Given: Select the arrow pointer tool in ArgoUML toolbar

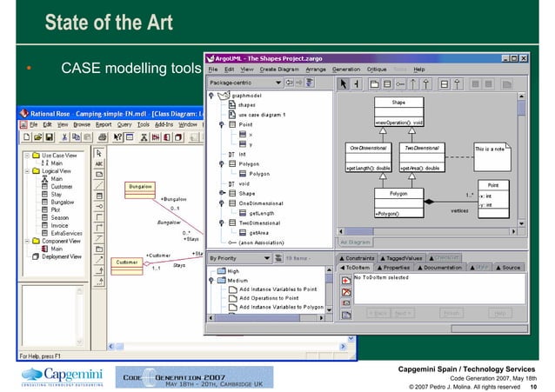Looking at the screenshot, I should pos(343,84).
